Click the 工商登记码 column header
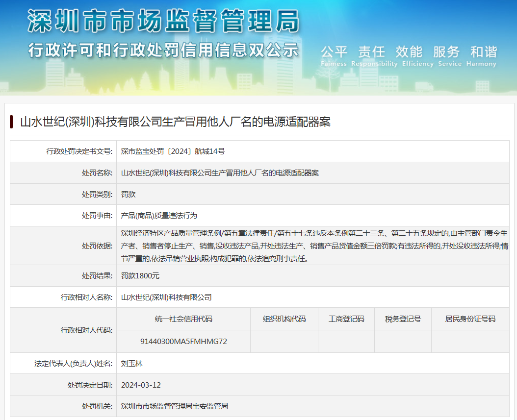Viewport: 517px width, 420px height. [346, 319]
